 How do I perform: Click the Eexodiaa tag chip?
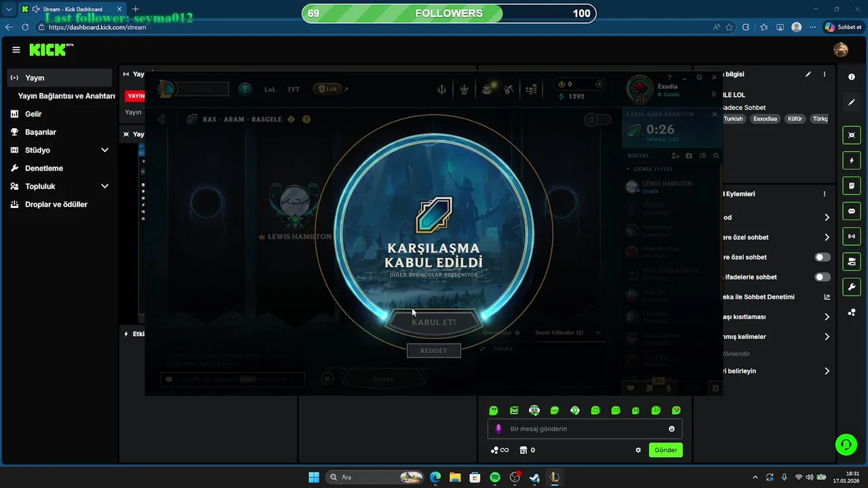[765, 119]
